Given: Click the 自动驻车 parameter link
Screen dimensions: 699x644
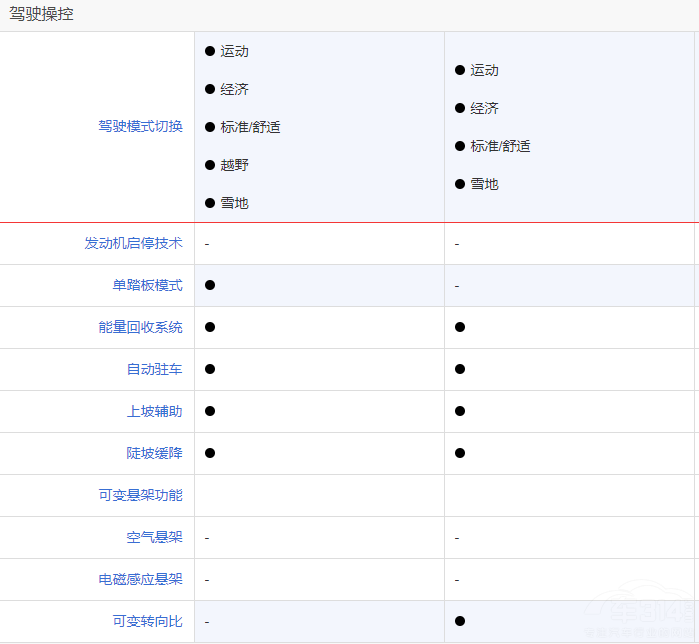Looking at the screenshot, I should click(x=154, y=369).
